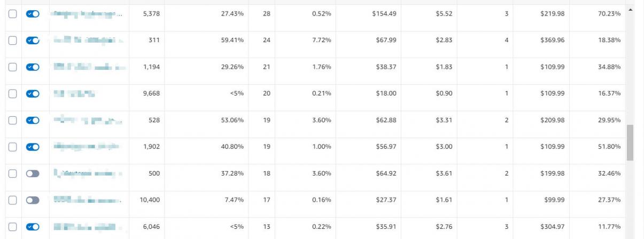This screenshot has height=239, width=644.
Task: Click the scrollbar's up arrow
Action: [x=630, y=10]
